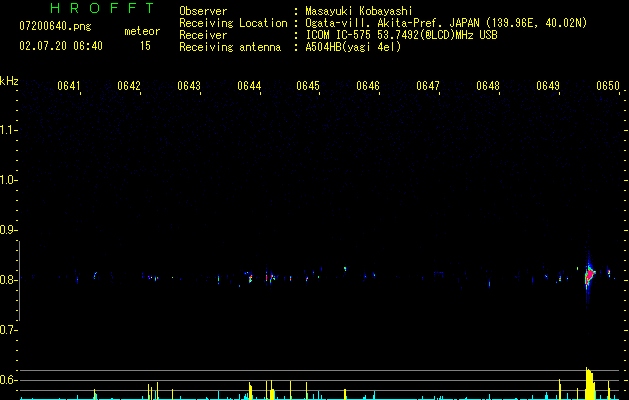Click the 0642 time axis marker

pyautogui.click(x=129, y=86)
